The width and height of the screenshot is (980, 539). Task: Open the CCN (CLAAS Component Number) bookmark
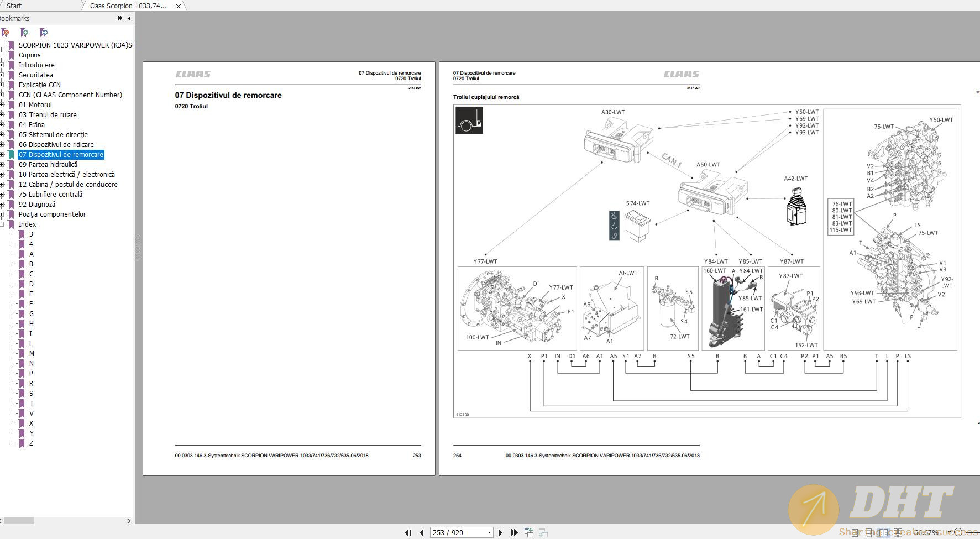tap(70, 95)
